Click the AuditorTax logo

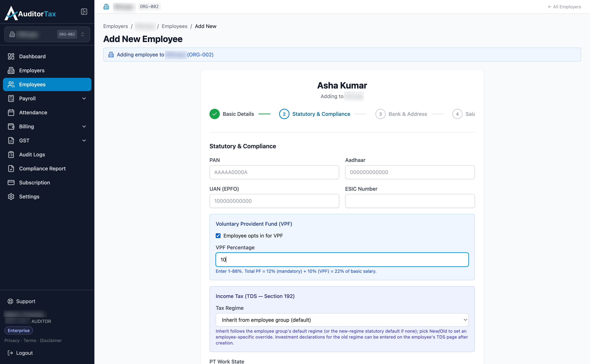click(x=30, y=13)
